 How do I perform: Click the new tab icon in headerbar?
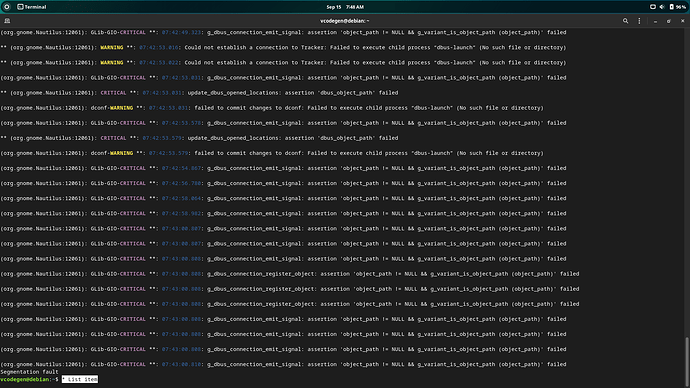click(7, 21)
